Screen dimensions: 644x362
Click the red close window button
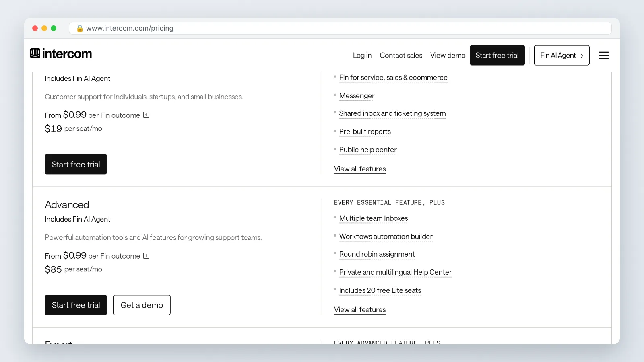(x=35, y=28)
